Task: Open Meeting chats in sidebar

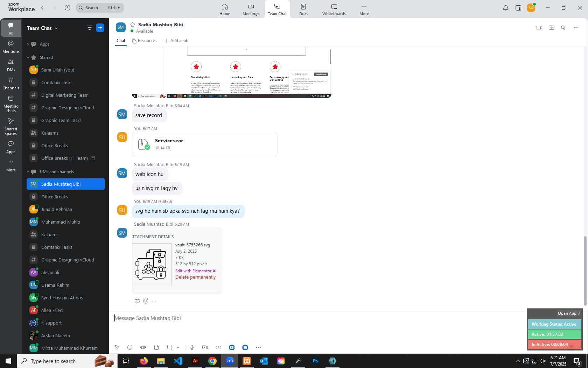Action: coord(11,104)
